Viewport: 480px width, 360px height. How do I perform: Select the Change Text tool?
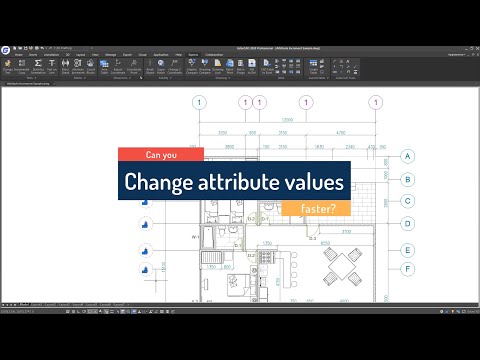(8, 67)
